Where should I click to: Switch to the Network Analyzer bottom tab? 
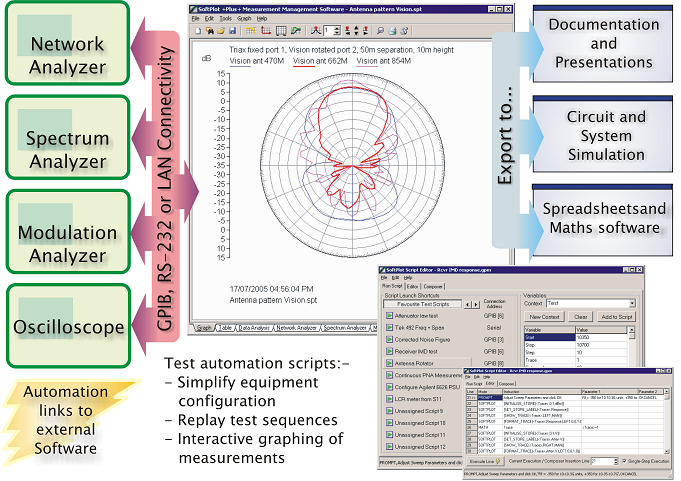pos(297,328)
